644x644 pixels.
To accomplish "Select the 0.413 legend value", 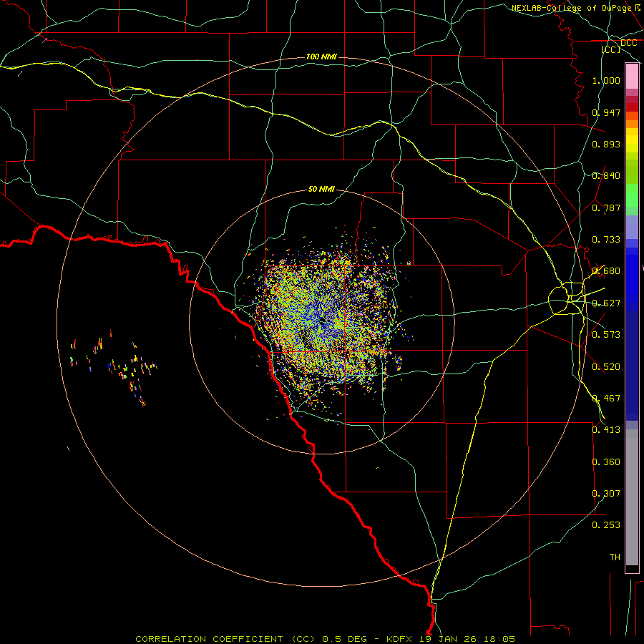I will [606, 430].
